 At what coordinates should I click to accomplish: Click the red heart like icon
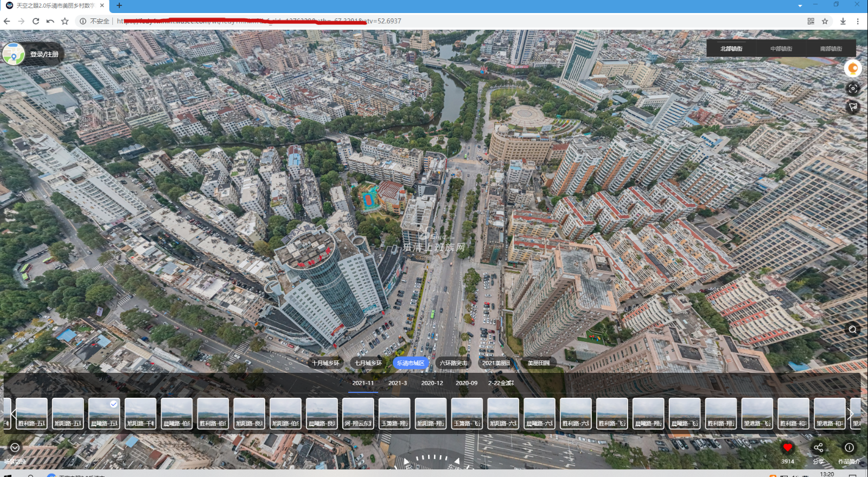point(787,448)
